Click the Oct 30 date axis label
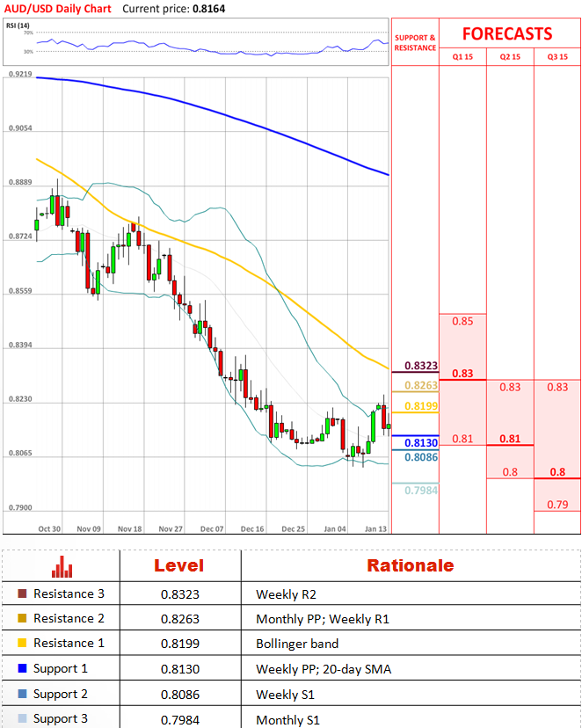Image resolution: width=582 pixels, height=728 pixels. coord(49,528)
